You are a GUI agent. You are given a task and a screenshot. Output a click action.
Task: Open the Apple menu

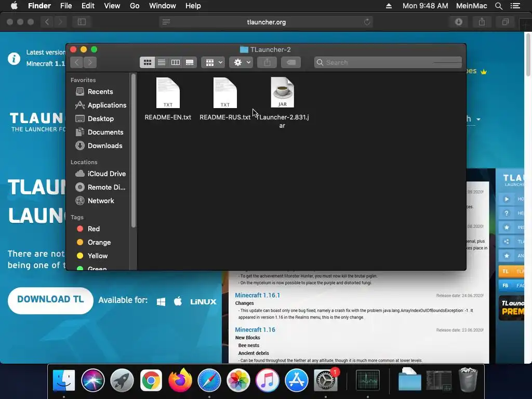(x=14, y=6)
